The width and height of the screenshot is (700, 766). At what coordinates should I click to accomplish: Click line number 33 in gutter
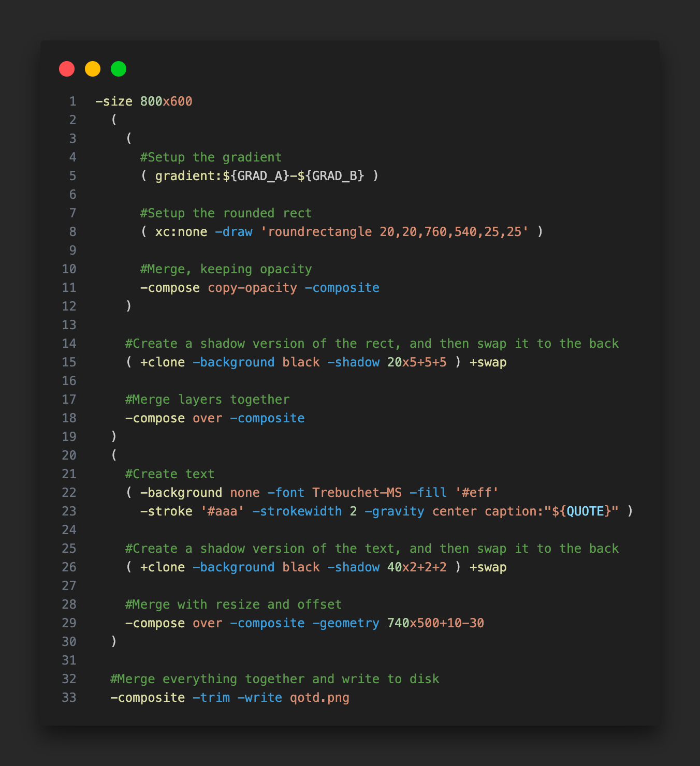tap(69, 698)
